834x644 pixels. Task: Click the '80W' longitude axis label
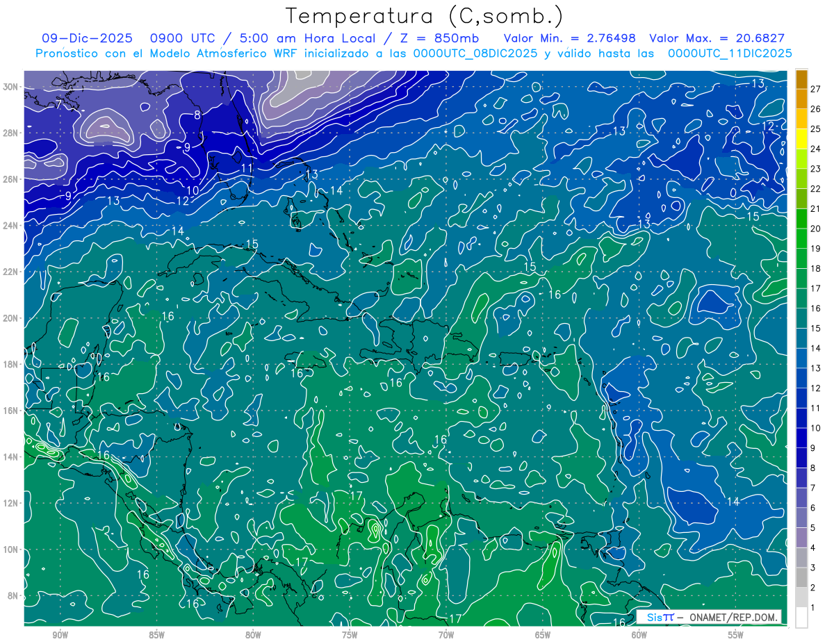[253, 636]
